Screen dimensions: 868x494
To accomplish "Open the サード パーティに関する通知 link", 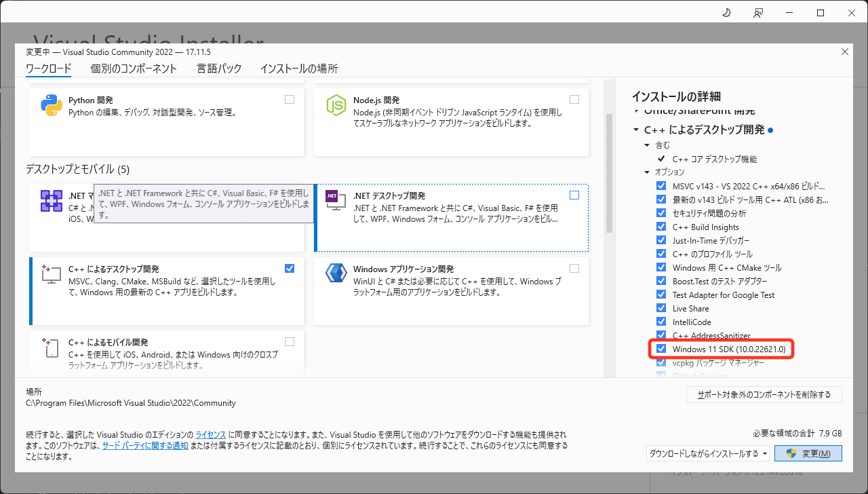I will pos(144,446).
